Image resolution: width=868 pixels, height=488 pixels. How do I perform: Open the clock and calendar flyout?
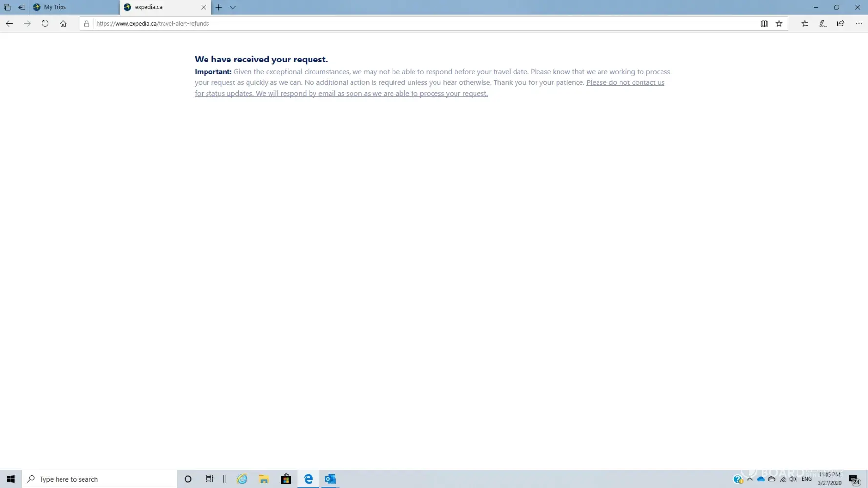coord(830,479)
